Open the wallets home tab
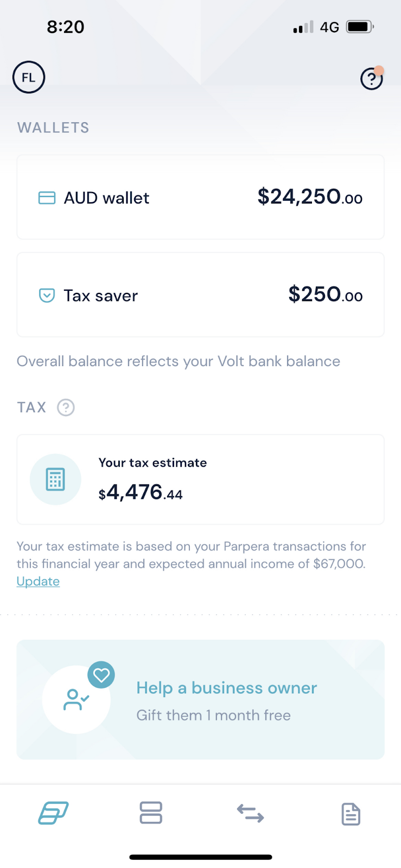Viewport: 401px width, 868px height. coord(53,813)
